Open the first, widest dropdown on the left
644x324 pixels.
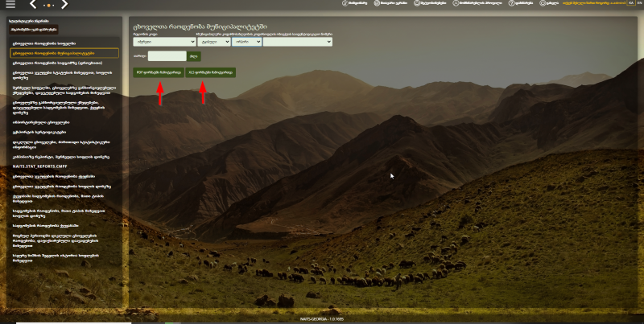tap(164, 42)
